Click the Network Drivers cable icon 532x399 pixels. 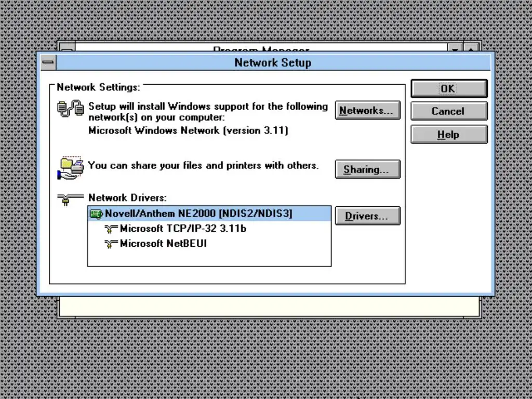click(70, 199)
